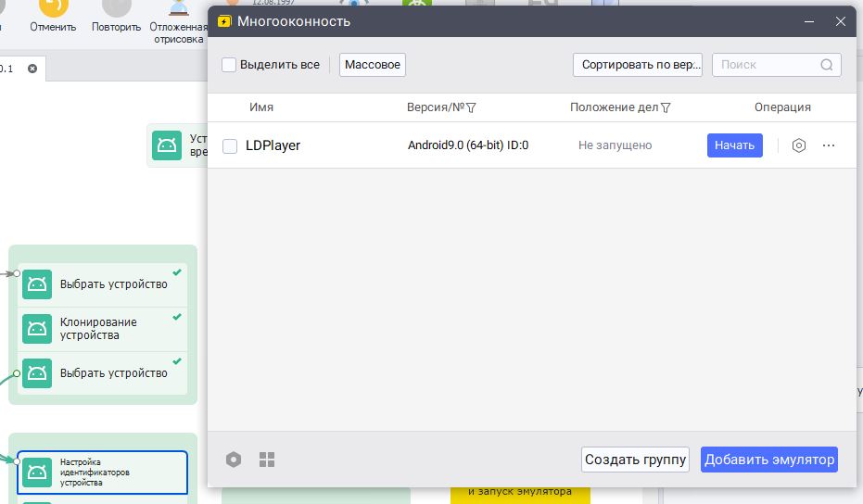Click 'Начать' to start LDPlayer
The width and height of the screenshot is (863, 504).
click(x=735, y=145)
